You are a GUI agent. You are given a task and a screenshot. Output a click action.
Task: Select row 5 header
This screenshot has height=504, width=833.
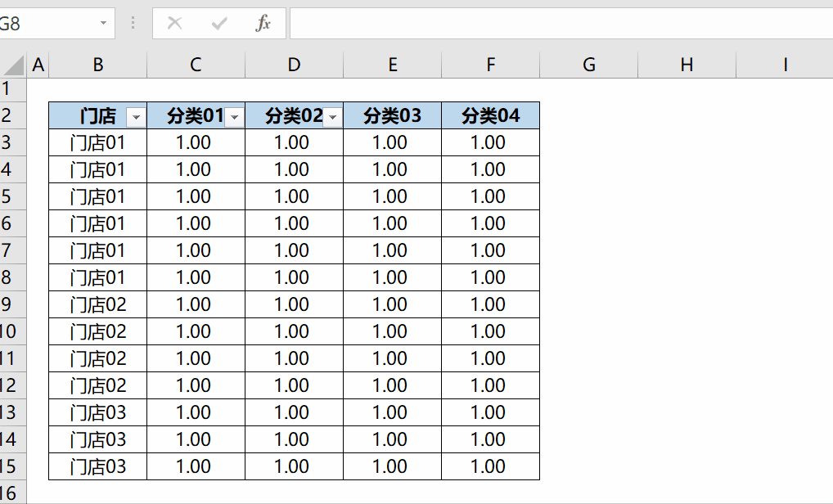click(x=13, y=196)
